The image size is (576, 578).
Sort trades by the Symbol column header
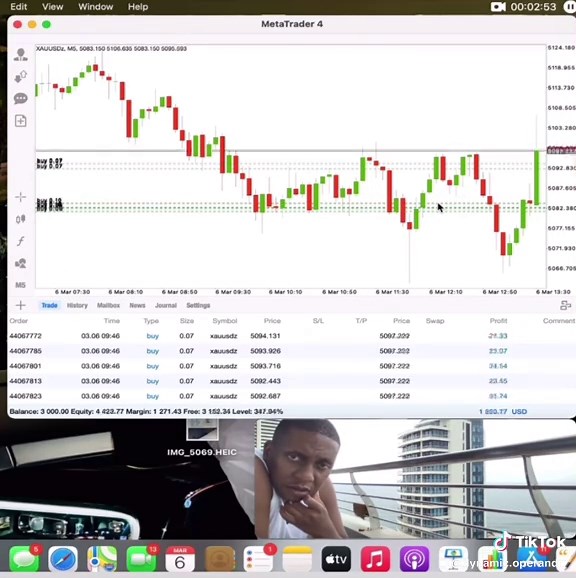[x=225, y=321]
